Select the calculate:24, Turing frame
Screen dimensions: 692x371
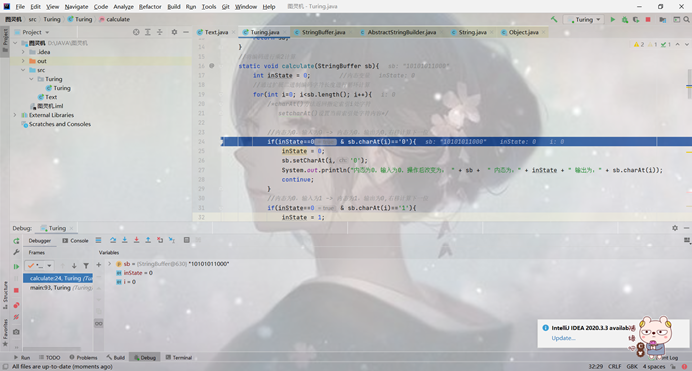point(58,278)
